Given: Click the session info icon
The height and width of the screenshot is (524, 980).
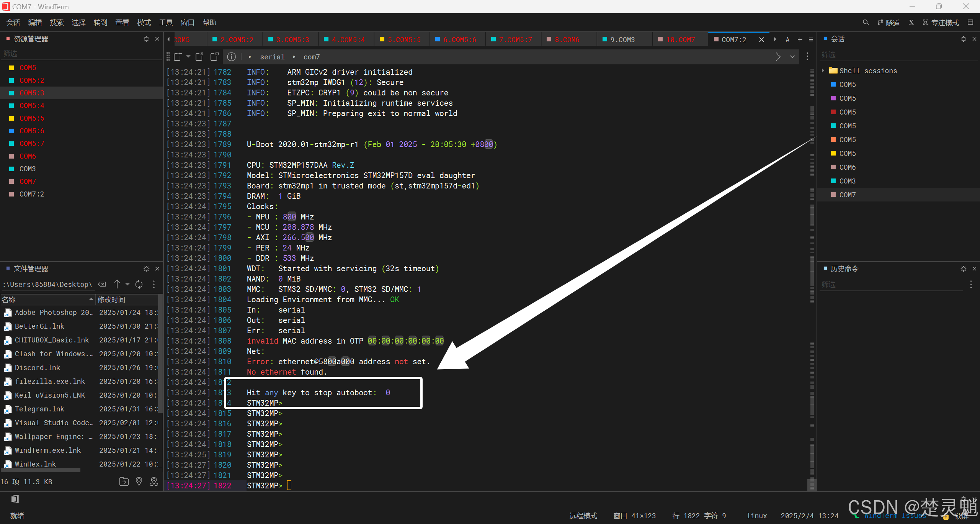Looking at the screenshot, I should (x=231, y=57).
